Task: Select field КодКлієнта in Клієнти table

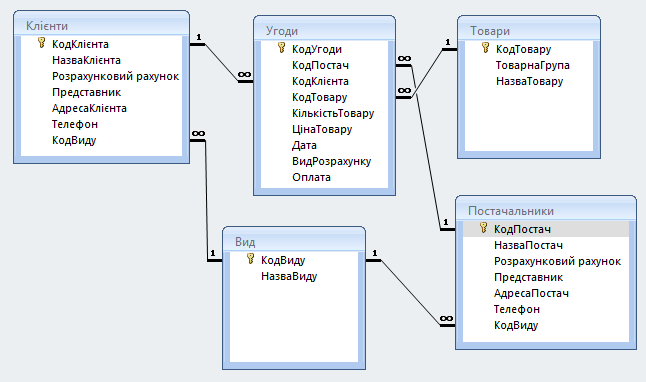Action: click(80, 44)
